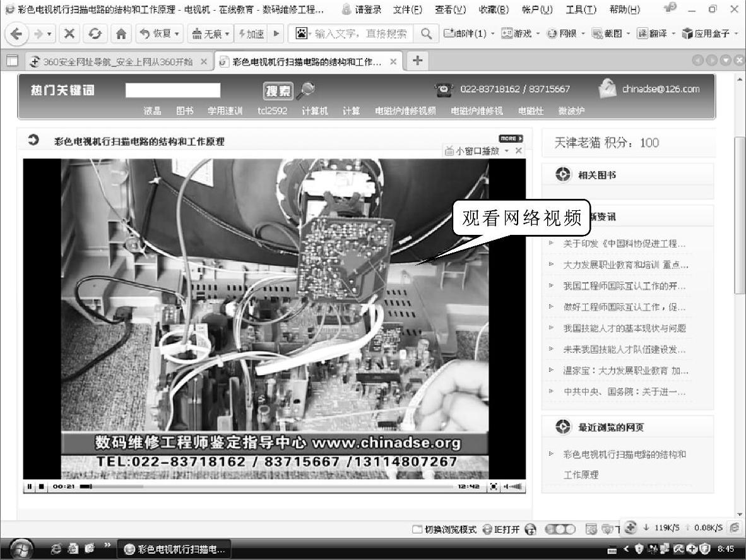Click the Internet Explorer quick launch icon
746x560 pixels.
click(56, 549)
